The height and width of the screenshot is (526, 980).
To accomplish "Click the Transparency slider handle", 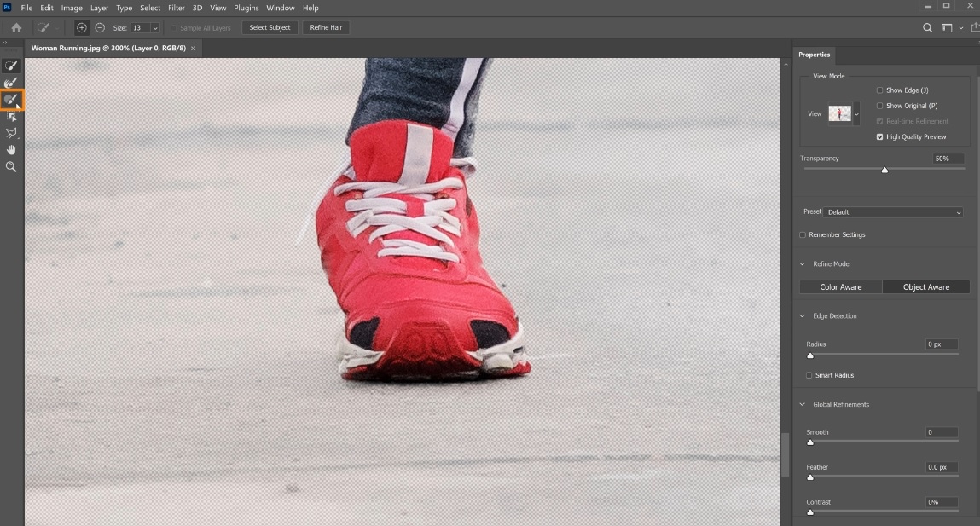I will 884,170.
